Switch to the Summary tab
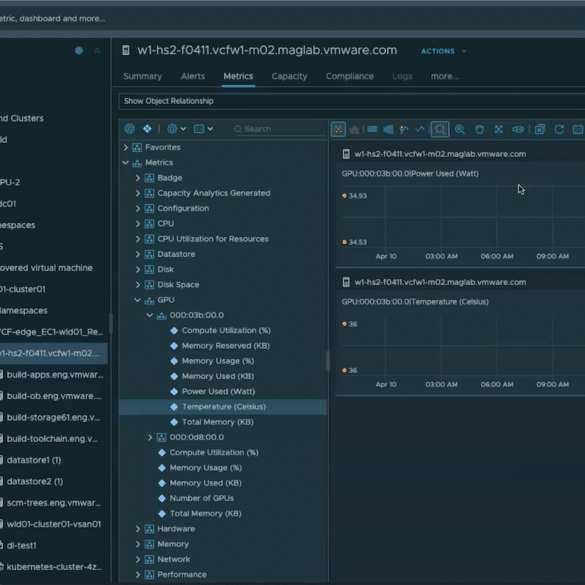This screenshot has height=585, width=585. pos(143,76)
